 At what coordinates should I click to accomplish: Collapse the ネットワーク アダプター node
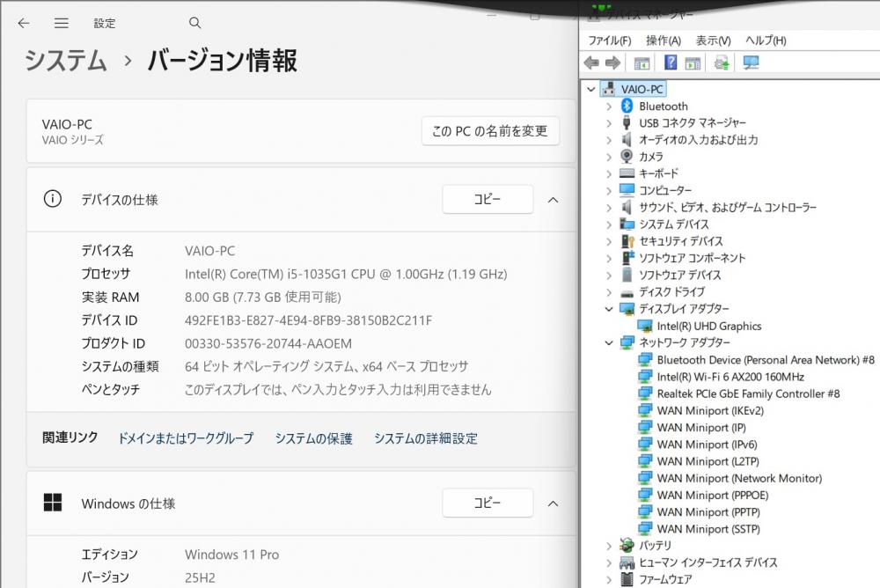click(x=609, y=342)
